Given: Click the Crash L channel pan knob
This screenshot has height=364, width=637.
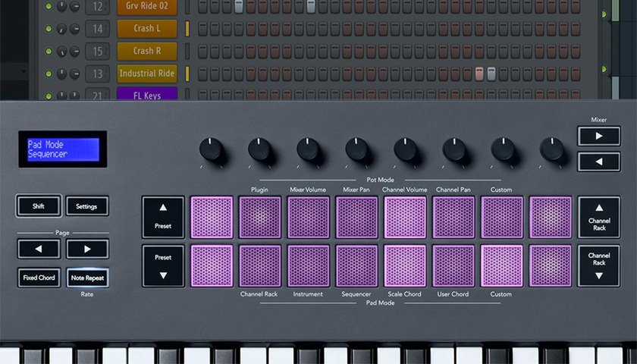Looking at the screenshot, I should 61,29.
